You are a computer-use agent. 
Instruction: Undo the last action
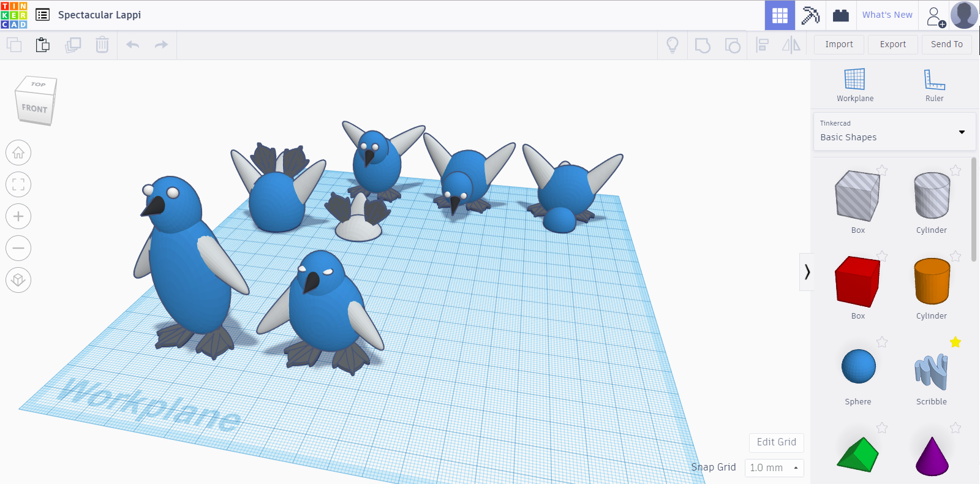[133, 45]
